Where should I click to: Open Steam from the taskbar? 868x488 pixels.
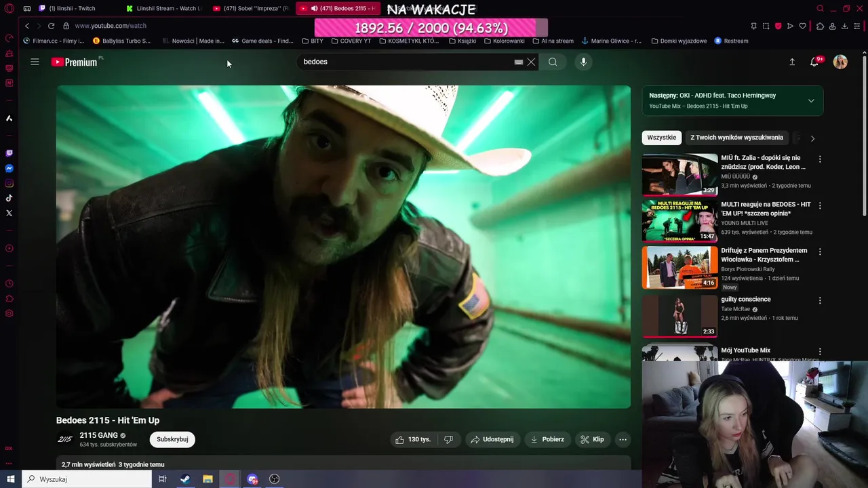pos(185,479)
